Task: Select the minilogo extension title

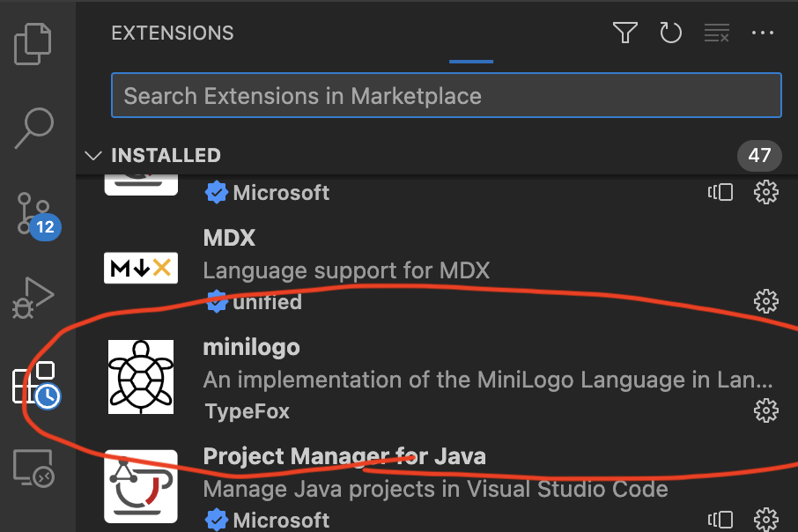Action: (251, 348)
